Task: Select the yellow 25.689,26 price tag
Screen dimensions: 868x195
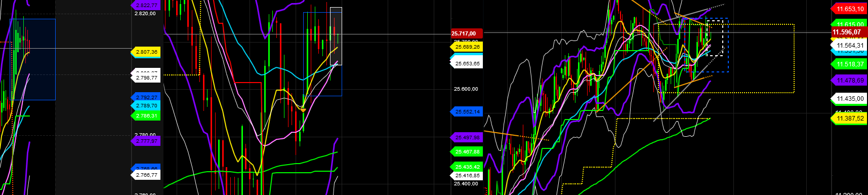Action: (x=467, y=47)
